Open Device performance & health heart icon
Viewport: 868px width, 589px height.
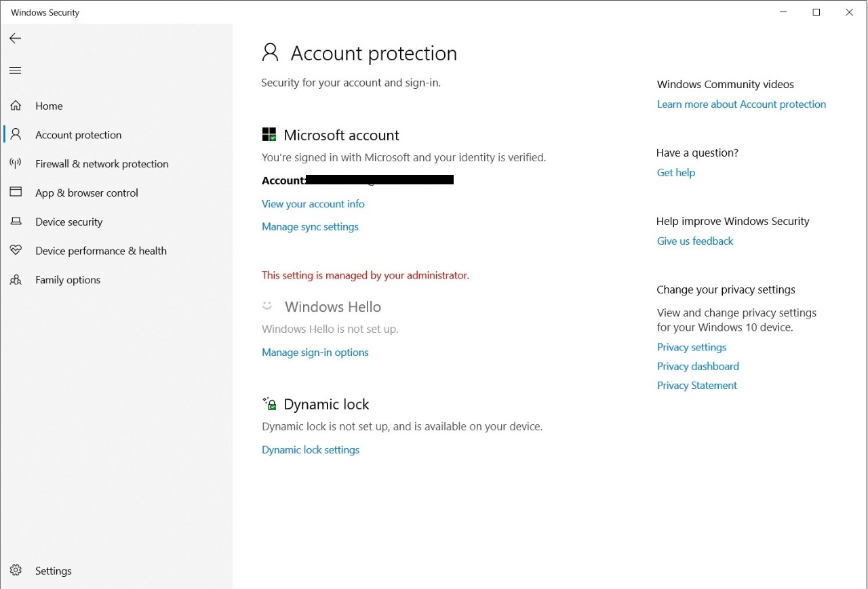16,251
